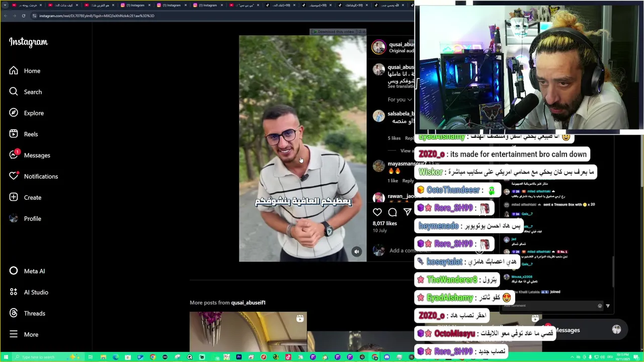Like the reel with the heart icon
Image resolution: width=644 pixels, height=362 pixels.
[377, 212]
